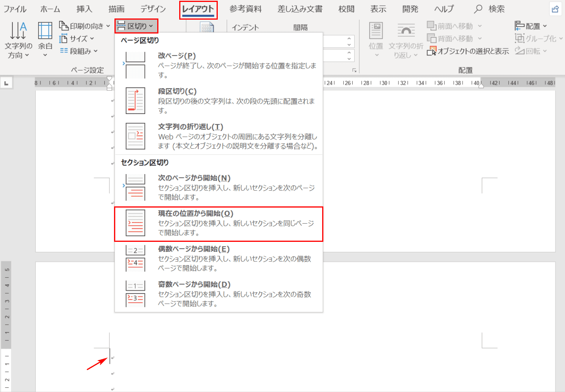Open the 文字列の方向 text direction dropdown

point(18,40)
